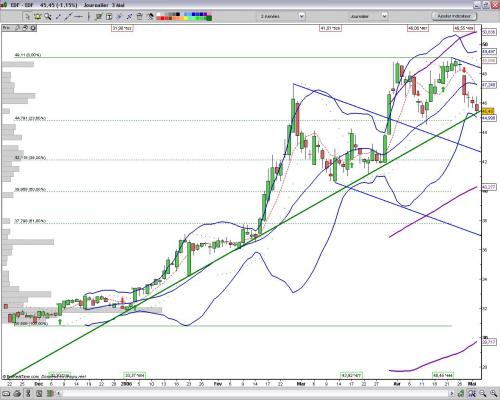Click the 46,06 red-boxed top marker
The width and height of the screenshot is (500, 400).
418,28
